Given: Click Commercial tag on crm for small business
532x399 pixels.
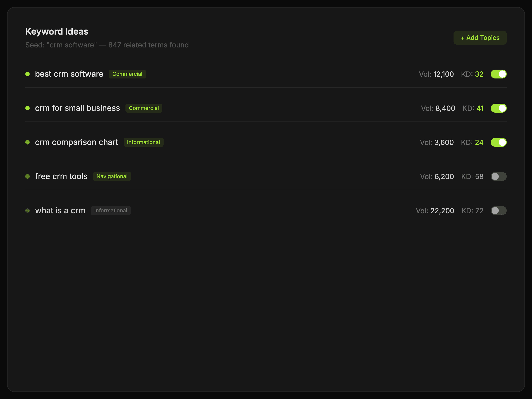Looking at the screenshot, I should 144,108.
